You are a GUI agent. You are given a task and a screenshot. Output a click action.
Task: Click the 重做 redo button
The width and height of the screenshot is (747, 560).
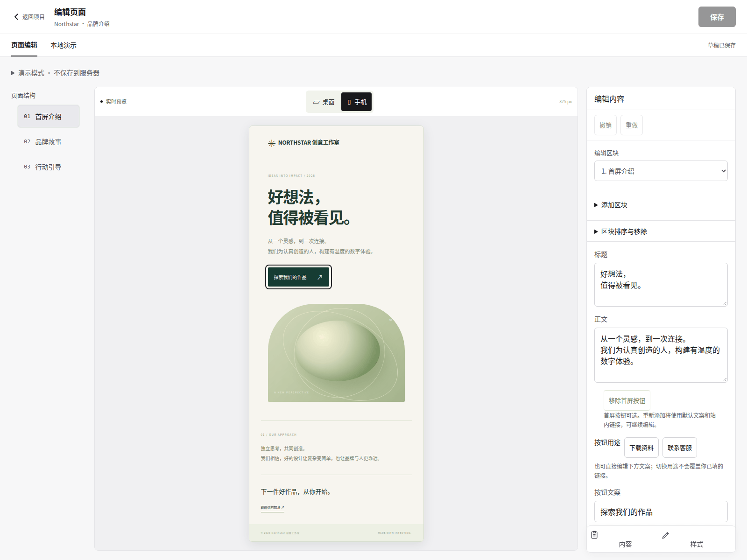(x=632, y=125)
